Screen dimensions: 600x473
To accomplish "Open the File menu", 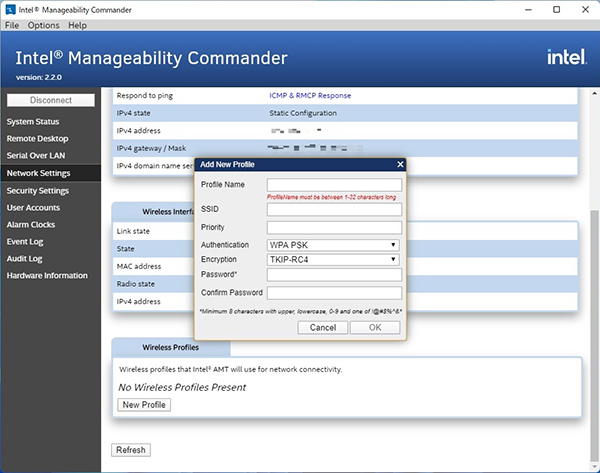I will pyautogui.click(x=12, y=25).
